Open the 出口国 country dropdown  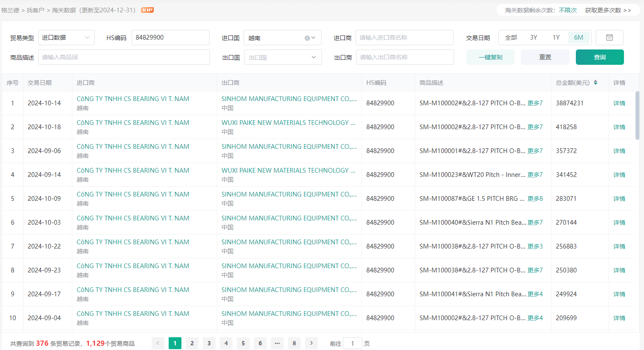pos(282,57)
